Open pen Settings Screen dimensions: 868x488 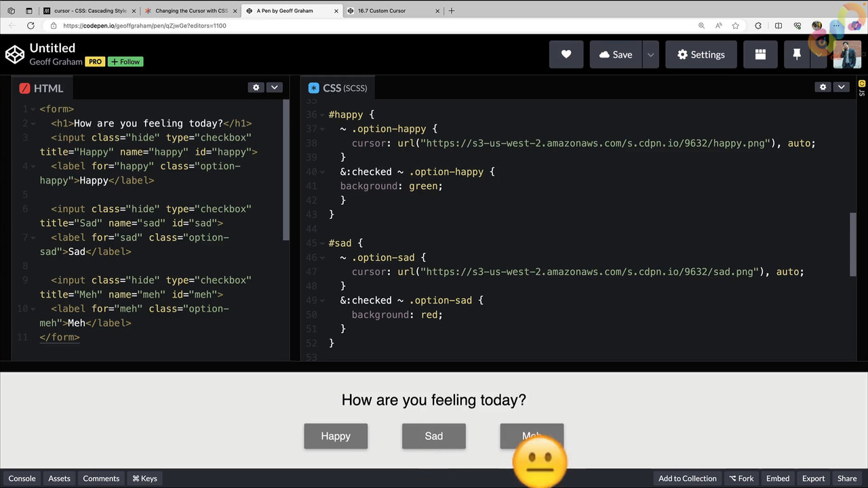point(701,55)
